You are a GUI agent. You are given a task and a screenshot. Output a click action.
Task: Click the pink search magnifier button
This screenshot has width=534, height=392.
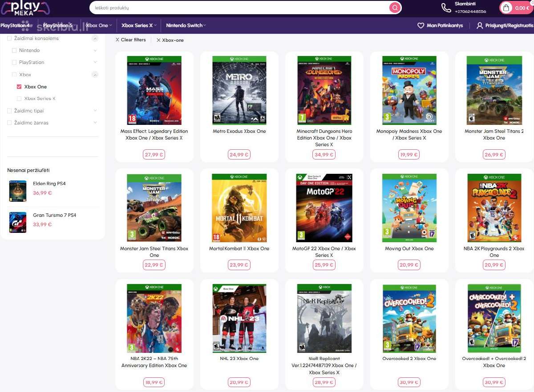(394, 8)
